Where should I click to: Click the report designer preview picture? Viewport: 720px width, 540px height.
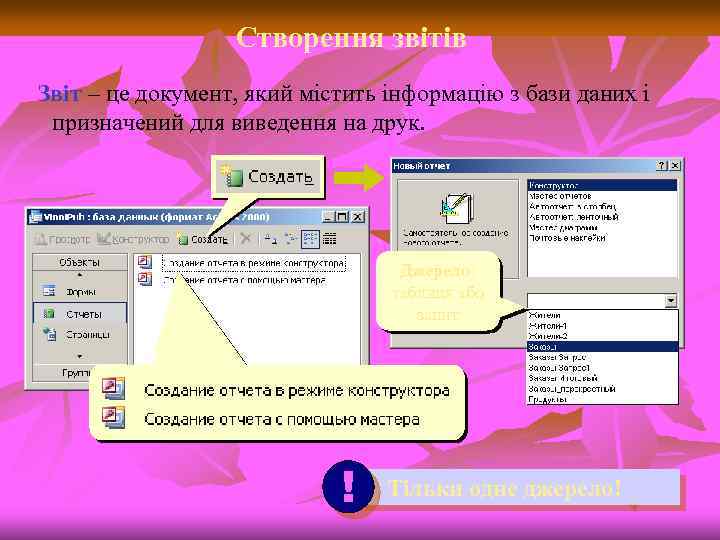(x=457, y=208)
